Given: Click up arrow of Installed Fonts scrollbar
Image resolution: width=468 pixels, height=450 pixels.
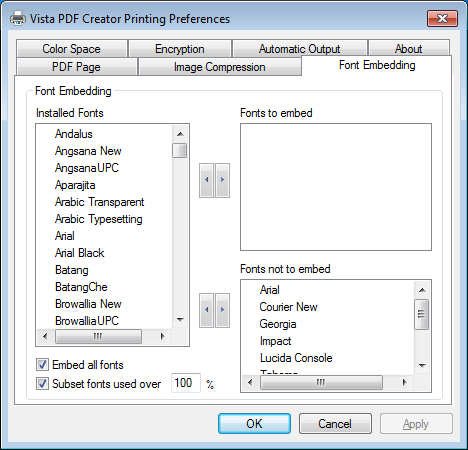Looking at the screenshot, I should (x=180, y=134).
